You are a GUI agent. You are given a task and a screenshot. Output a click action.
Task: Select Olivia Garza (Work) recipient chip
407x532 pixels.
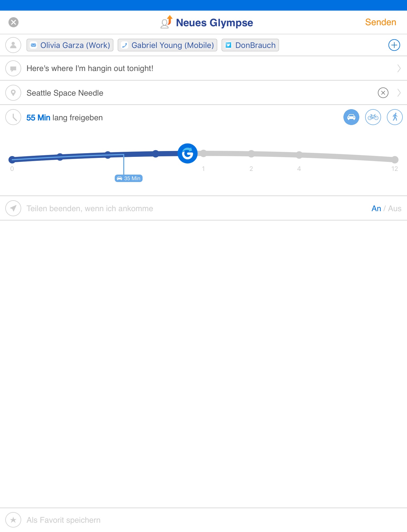(x=70, y=45)
